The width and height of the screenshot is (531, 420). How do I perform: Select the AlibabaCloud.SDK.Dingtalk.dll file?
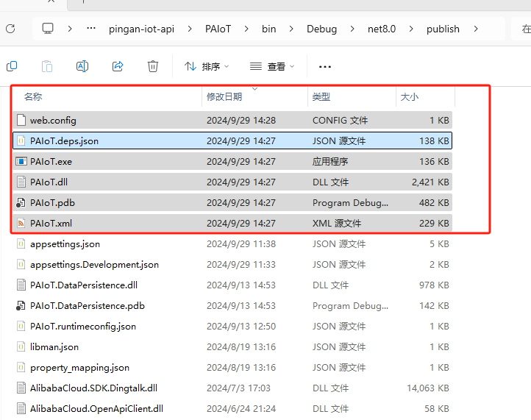[x=93, y=388]
